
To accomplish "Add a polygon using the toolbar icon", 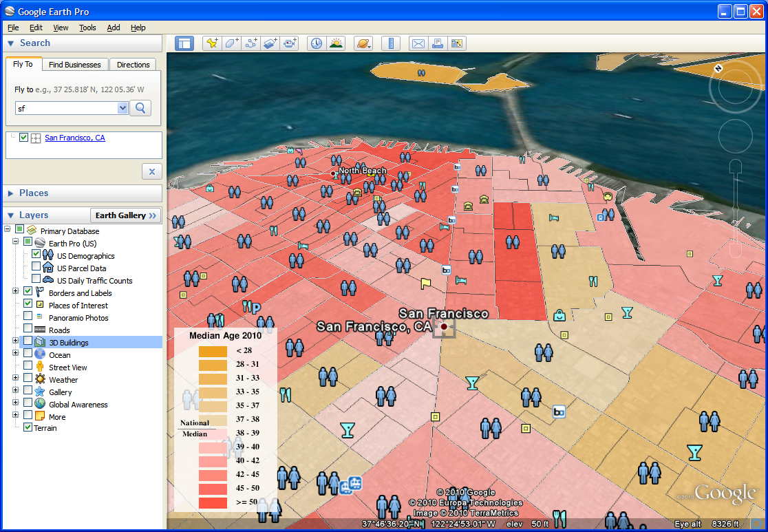I will click(x=231, y=43).
